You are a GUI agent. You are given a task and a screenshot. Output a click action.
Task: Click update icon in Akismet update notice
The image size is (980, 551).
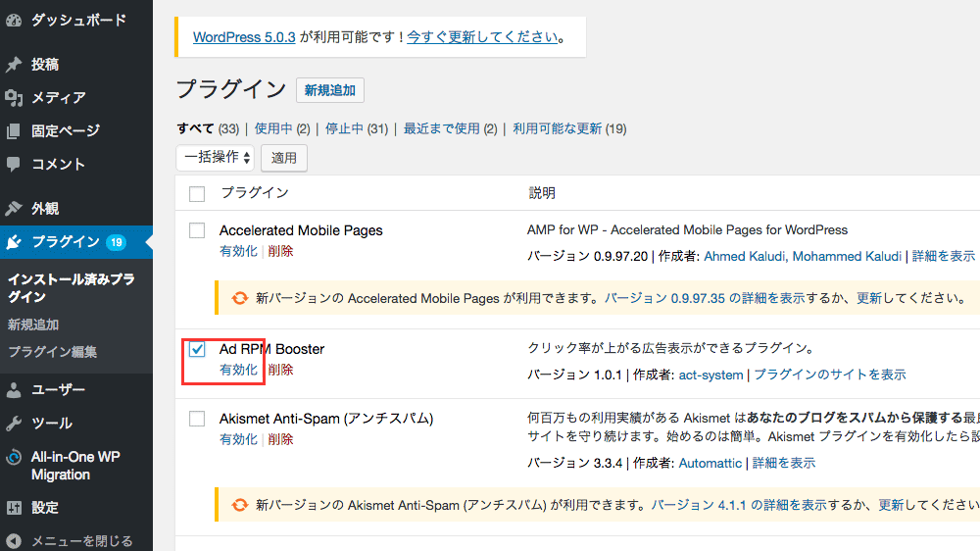(x=239, y=505)
